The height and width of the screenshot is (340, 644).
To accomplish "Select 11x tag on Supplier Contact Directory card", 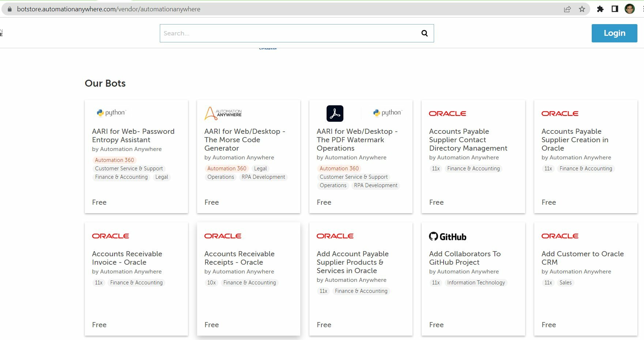I will click(436, 169).
